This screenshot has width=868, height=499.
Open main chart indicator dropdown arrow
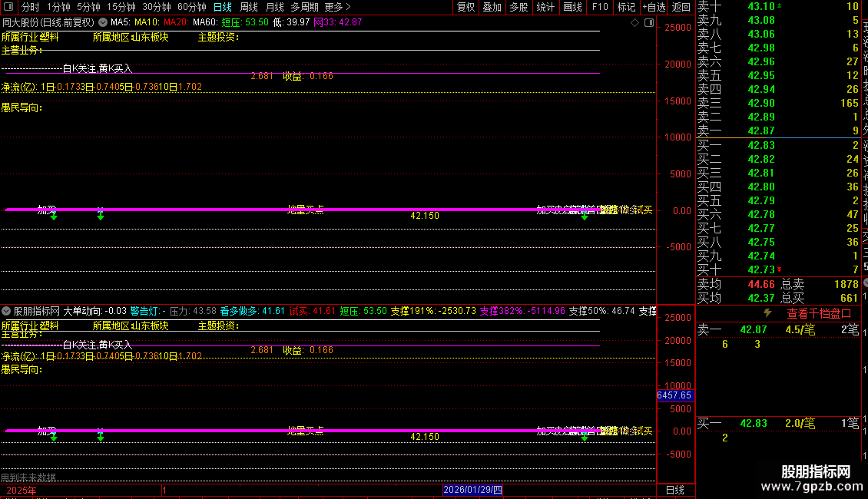[x=103, y=23]
